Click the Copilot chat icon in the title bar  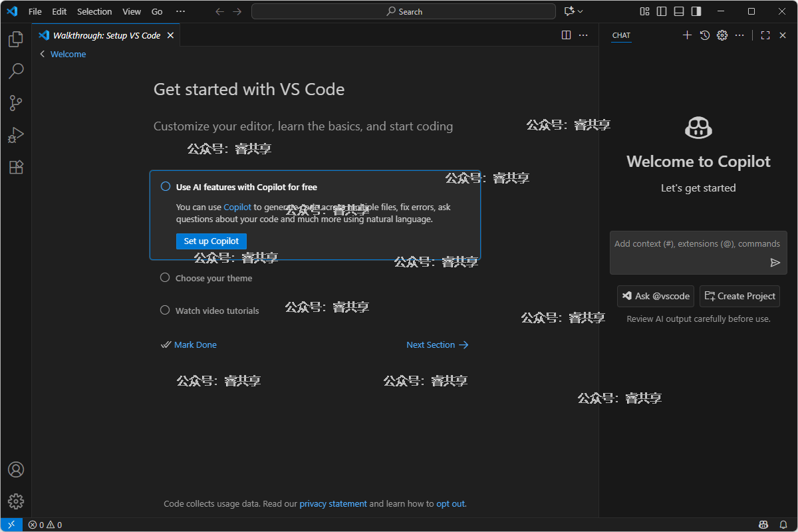[x=569, y=11]
